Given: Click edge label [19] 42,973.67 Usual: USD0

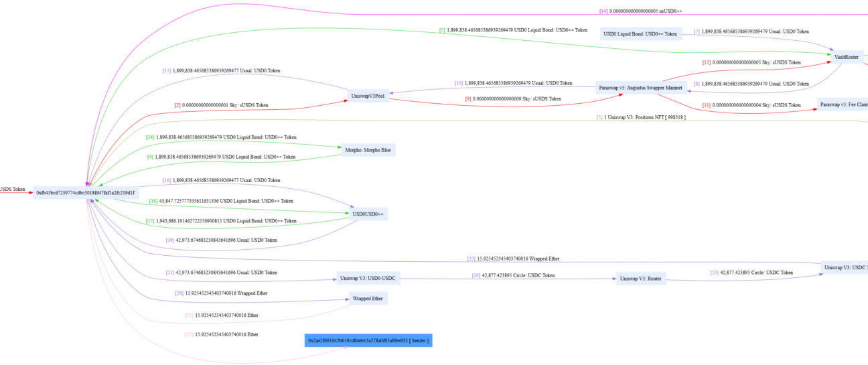Looking at the screenshot, I should pos(221,240).
